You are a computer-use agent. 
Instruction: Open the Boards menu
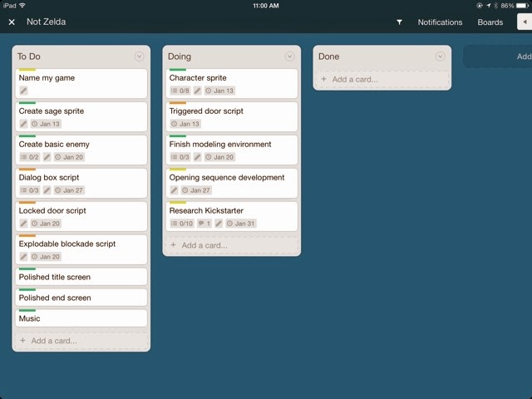[490, 22]
